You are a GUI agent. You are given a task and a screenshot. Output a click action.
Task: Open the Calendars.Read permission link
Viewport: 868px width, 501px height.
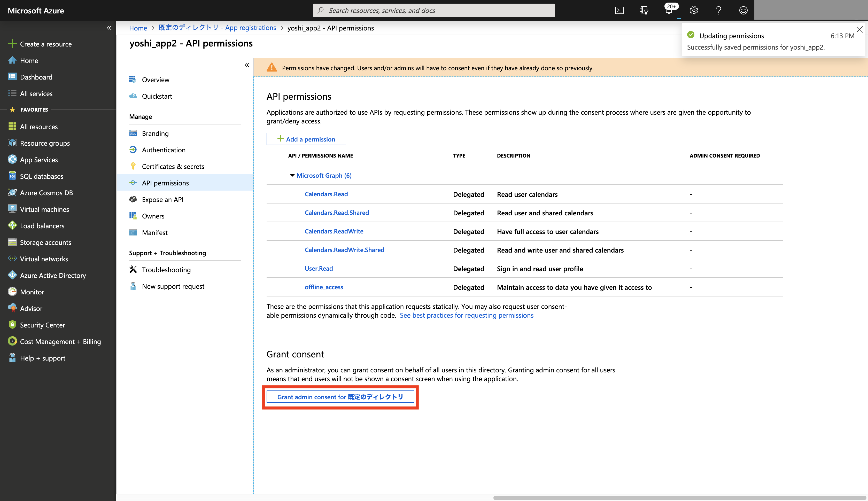click(326, 194)
